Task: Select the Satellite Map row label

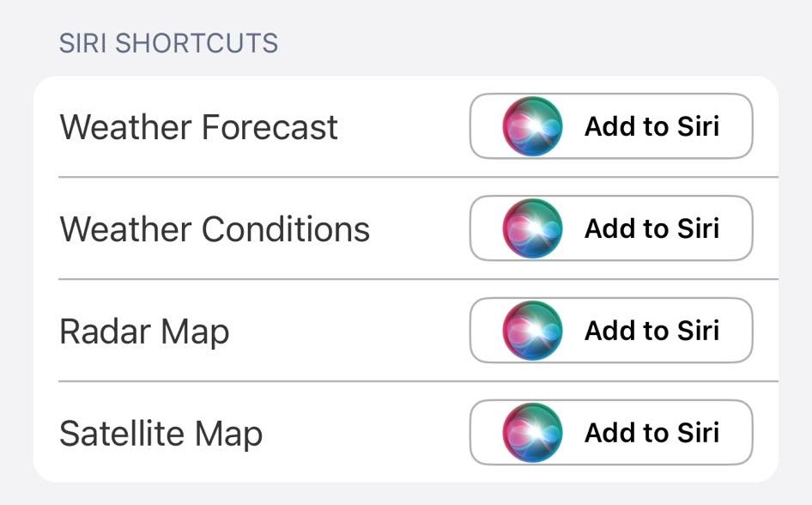Action: point(161,434)
